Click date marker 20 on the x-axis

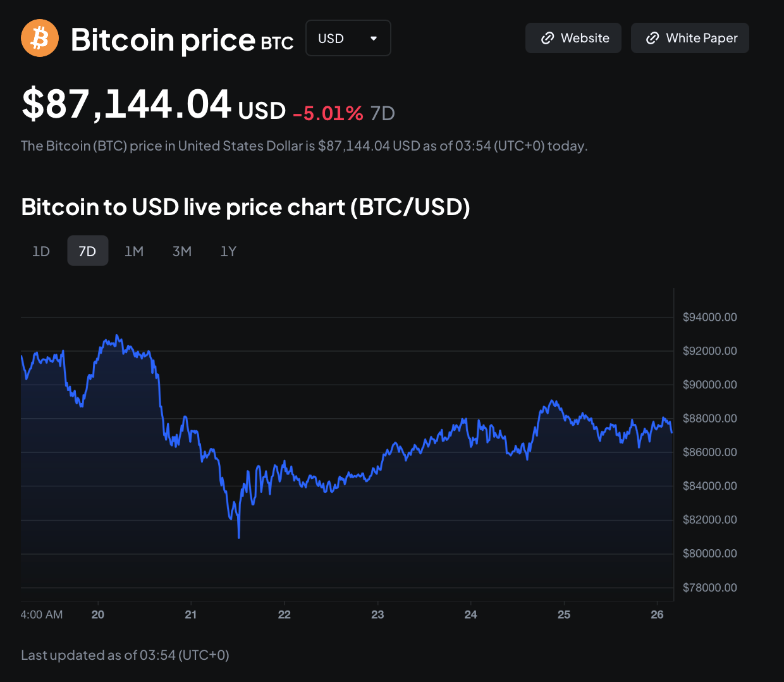[98, 614]
